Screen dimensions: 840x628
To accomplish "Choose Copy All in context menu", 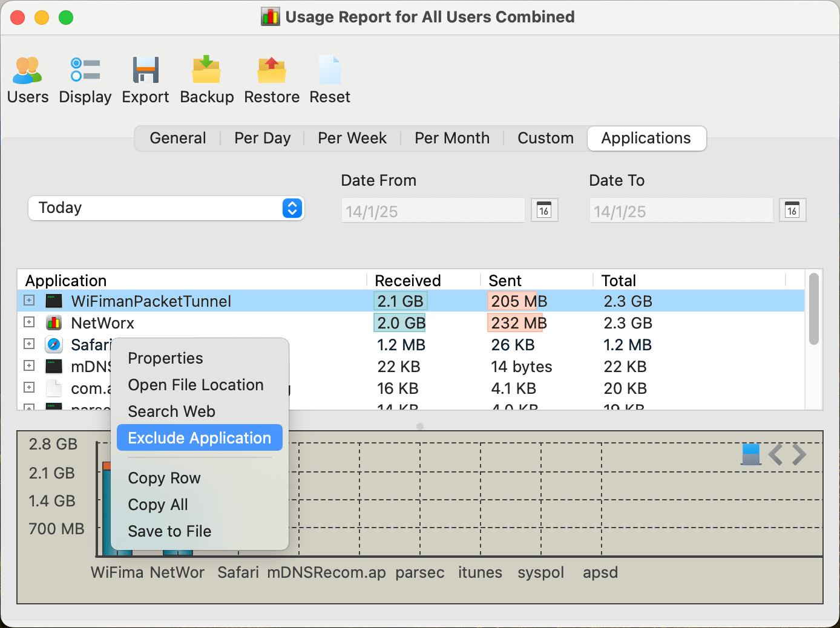I will [200, 505].
